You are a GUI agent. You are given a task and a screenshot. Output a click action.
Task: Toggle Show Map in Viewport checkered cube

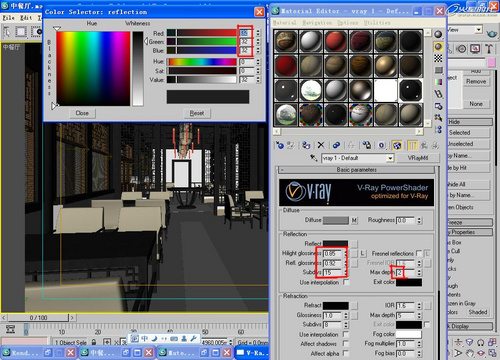click(397, 145)
